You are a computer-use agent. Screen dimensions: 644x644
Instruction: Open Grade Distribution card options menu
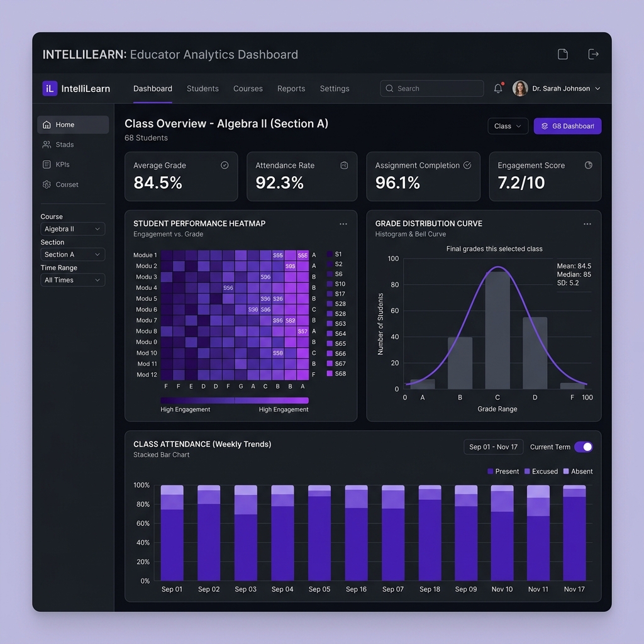click(587, 224)
